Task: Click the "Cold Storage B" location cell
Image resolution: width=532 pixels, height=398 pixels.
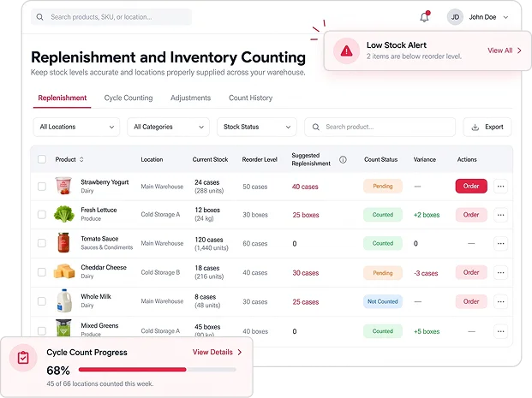Action: tap(160, 272)
